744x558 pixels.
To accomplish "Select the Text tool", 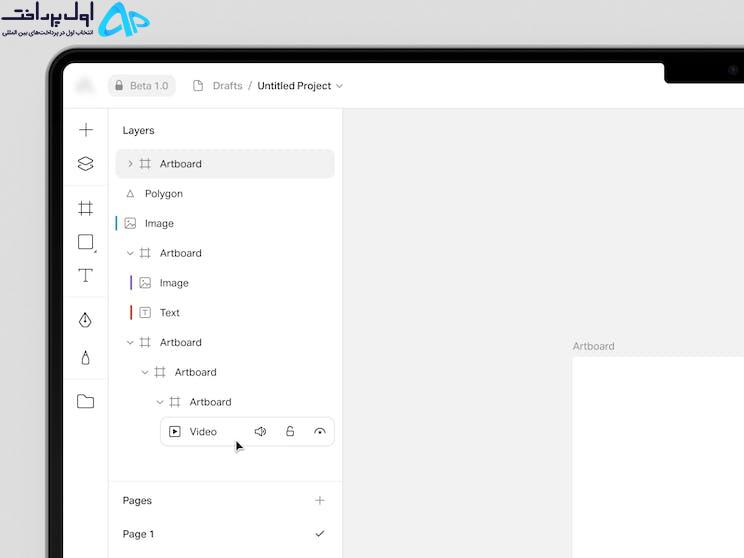I will 85,275.
